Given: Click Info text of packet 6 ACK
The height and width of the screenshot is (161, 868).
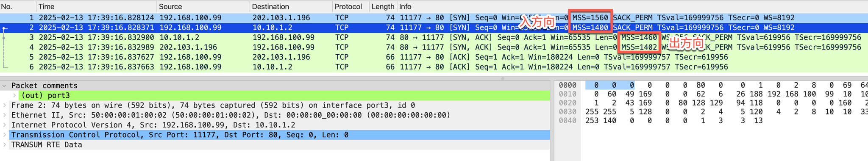Looking at the screenshot, I should [564, 67].
